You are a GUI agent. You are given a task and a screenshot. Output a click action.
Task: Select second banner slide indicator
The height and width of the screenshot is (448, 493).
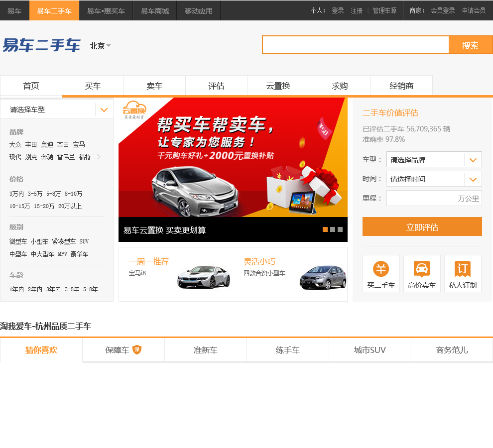pos(333,229)
